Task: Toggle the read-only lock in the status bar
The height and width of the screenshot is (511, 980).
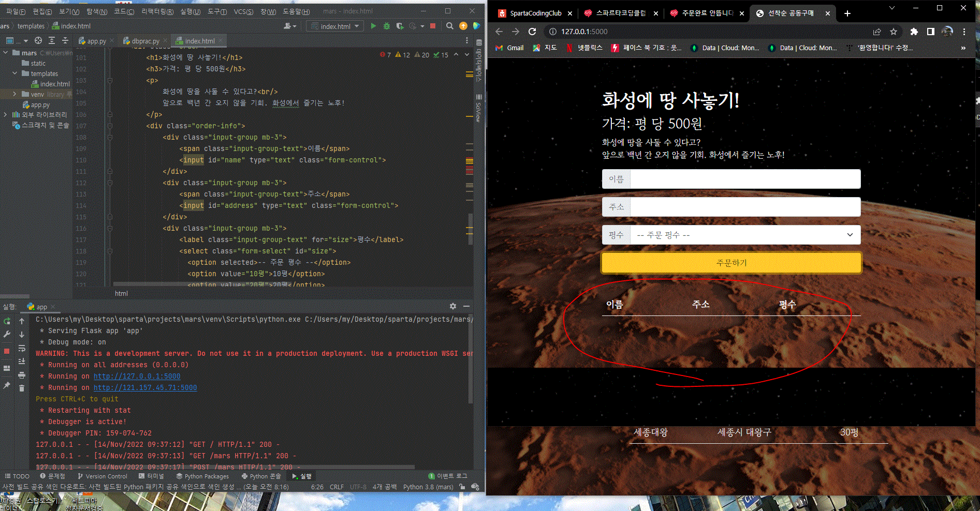Action: [x=462, y=487]
